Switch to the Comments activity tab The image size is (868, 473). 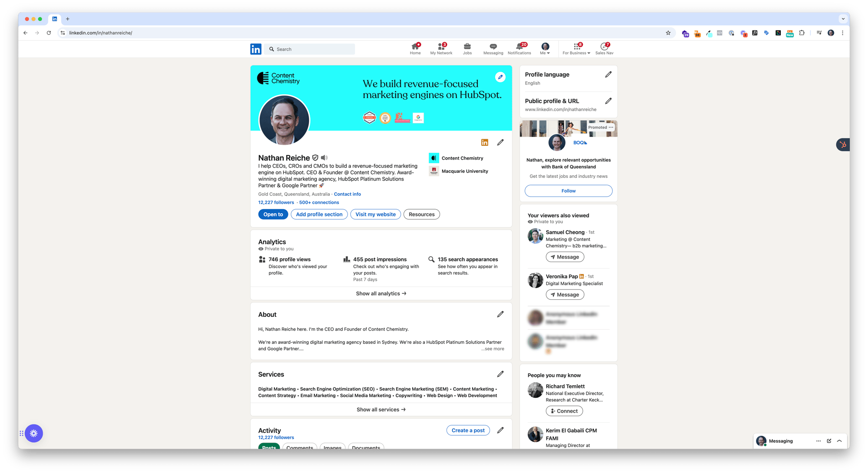pos(299,447)
